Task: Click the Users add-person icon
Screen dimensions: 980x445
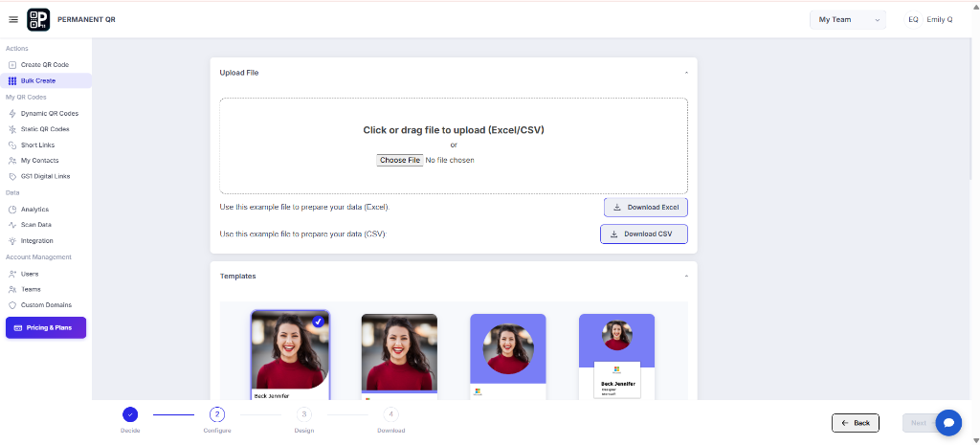Action: click(12, 274)
